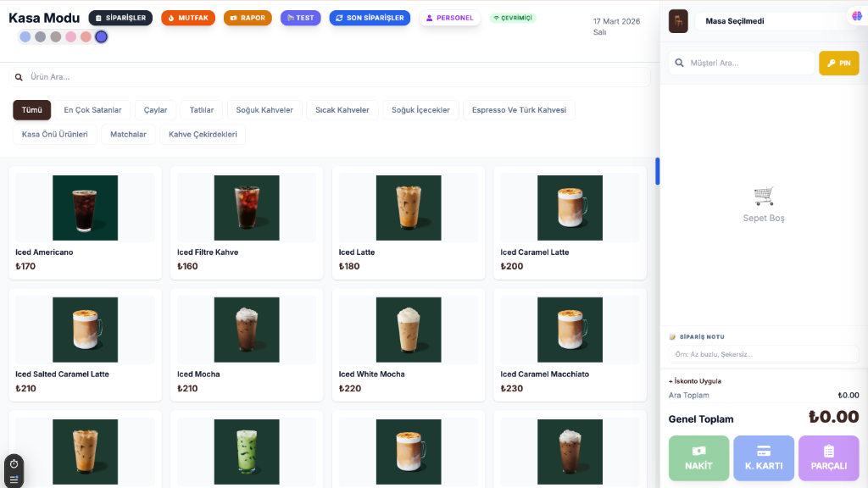Select the En Çok Satanlar category
The height and width of the screenshot is (488, 868).
pos(92,110)
